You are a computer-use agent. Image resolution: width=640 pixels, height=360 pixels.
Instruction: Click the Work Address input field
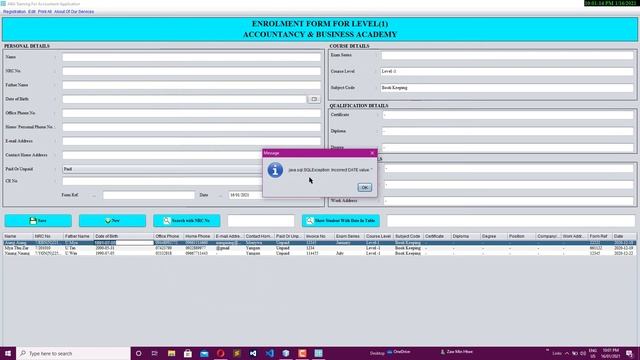coord(509,201)
